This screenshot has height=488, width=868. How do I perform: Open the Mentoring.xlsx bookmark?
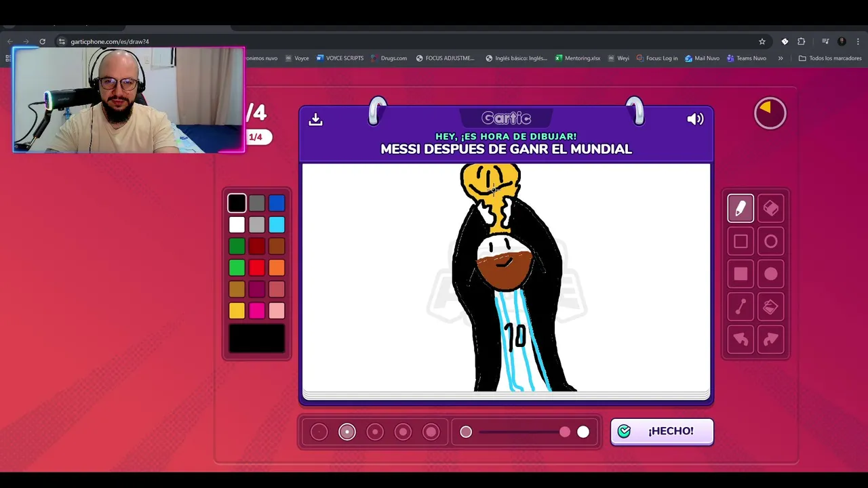click(578, 58)
